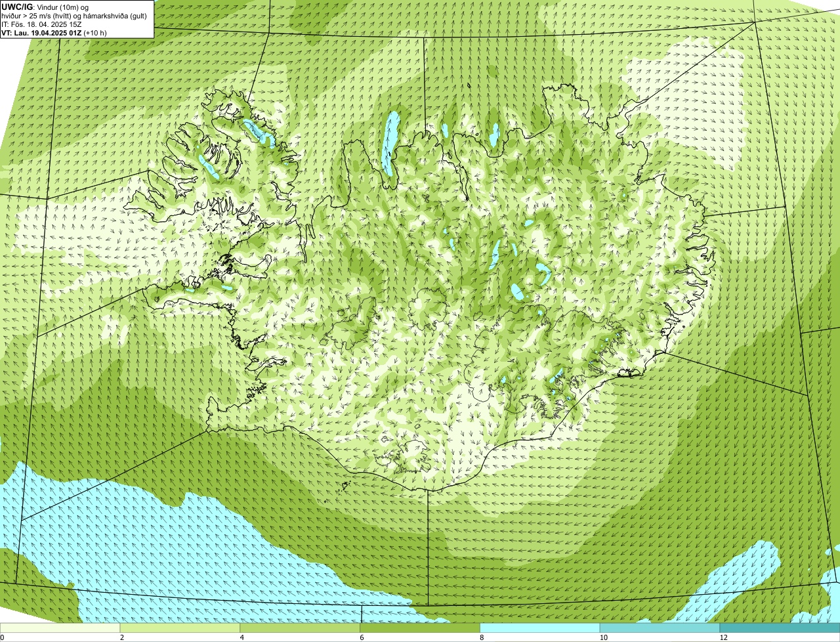Click the text 'hviður > 25 m/s (hvítt) og hámarkshviða (gult)'

(x=74, y=16)
